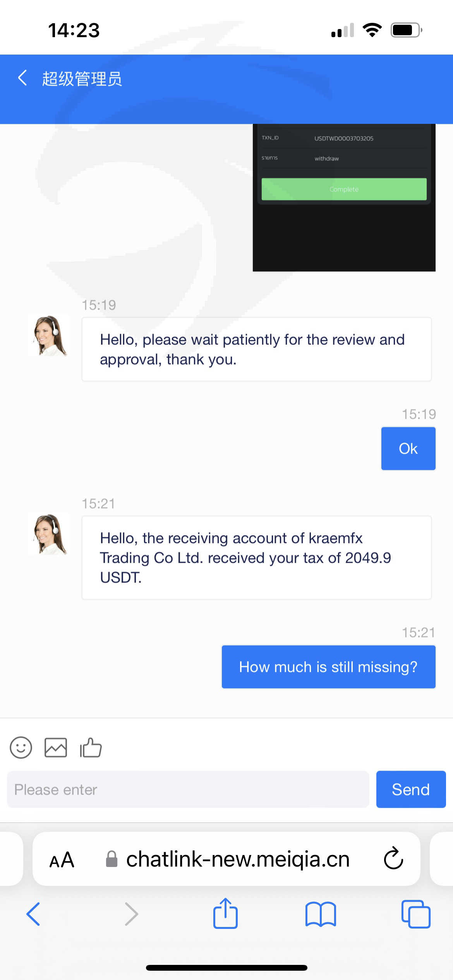Attach an image with picture icon
This screenshot has width=453, height=980.
click(56, 747)
